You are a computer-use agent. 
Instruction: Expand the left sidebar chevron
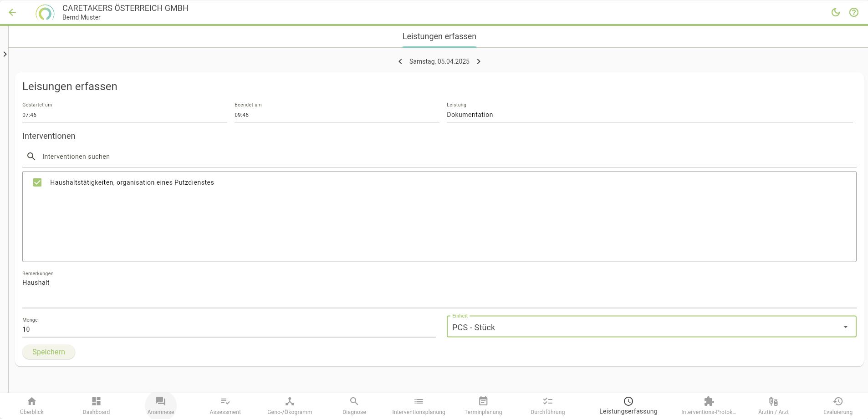[5, 54]
